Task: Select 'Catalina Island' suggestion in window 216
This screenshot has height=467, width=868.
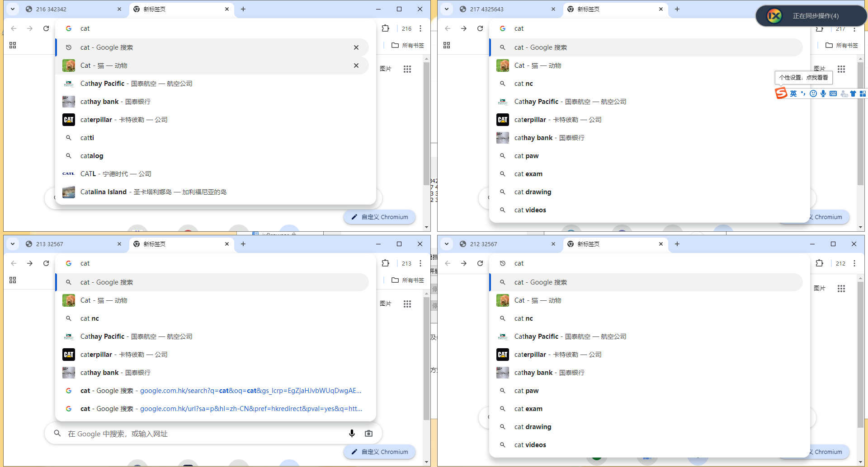Action: click(212, 192)
